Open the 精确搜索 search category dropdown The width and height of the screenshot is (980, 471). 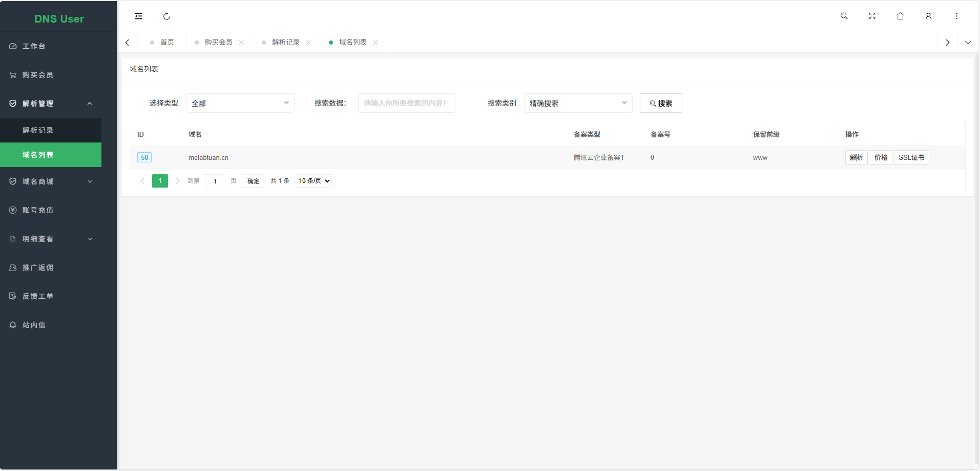(x=578, y=103)
